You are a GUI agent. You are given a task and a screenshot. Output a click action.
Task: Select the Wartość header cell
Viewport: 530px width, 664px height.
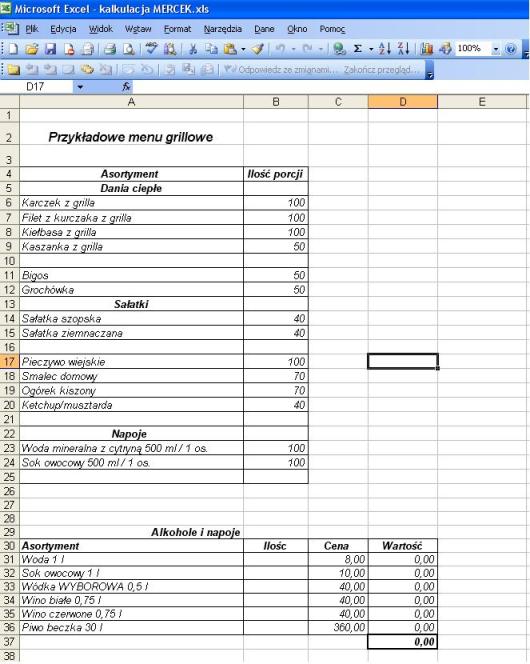[x=403, y=546]
